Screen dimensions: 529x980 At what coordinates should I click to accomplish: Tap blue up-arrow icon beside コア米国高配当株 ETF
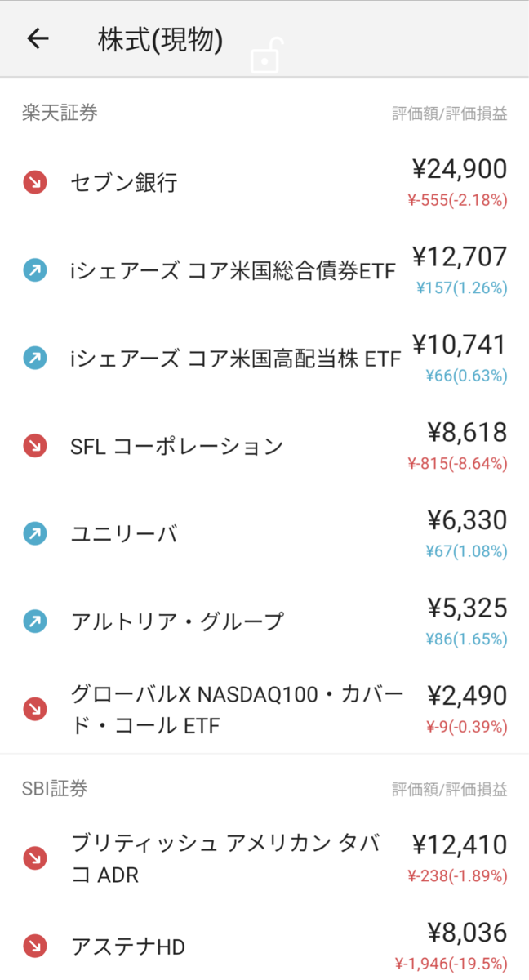pyautogui.click(x=35, y=359)
